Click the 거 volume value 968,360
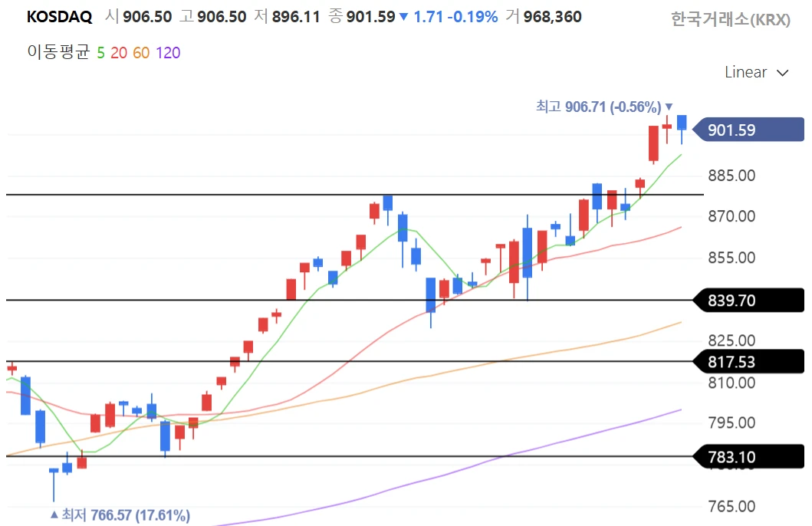The image size is (812, 526). point(552,17)
